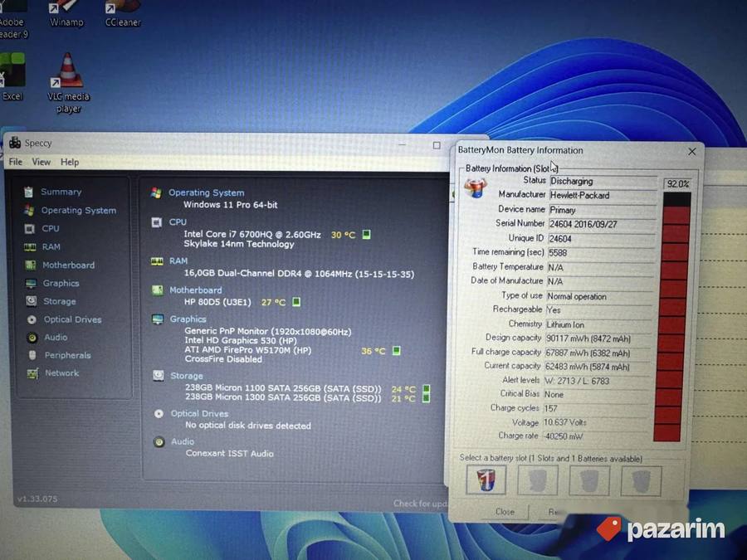The width and height of the screenshot is (747, 560).
Task: Open the Audio heading link in summary
Action: [183, 441]
